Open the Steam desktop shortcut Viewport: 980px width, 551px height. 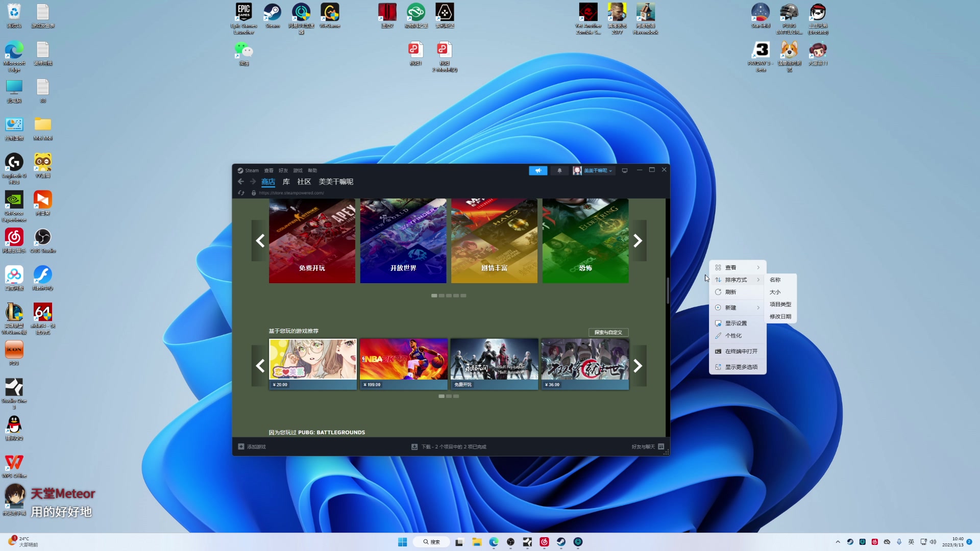pos(272,15)
